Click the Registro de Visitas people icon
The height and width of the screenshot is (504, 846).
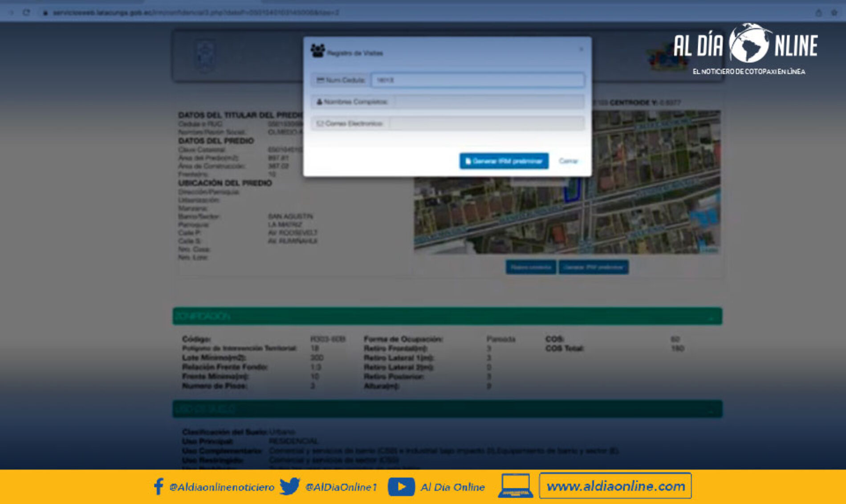(x=317, y=50)
